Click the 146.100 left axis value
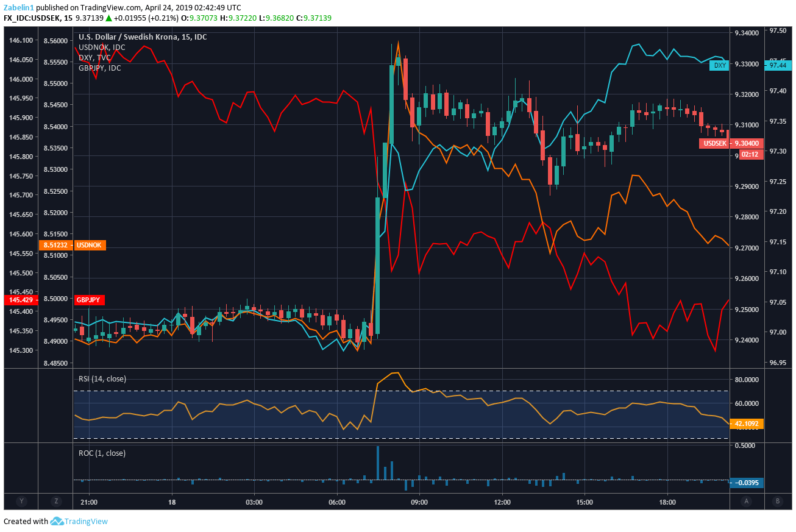 pos(20,40)
